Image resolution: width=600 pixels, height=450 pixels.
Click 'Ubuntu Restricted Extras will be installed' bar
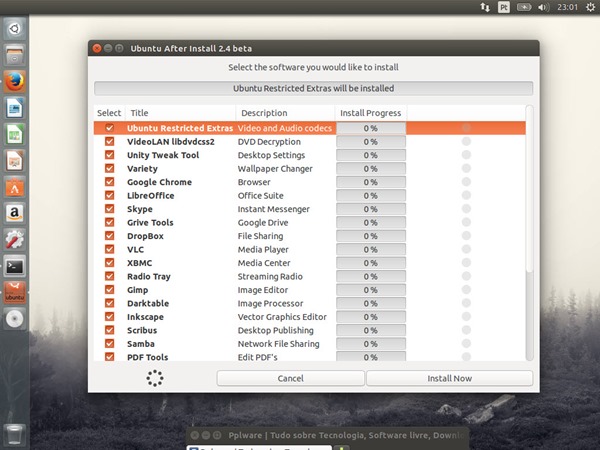point(313,88)
